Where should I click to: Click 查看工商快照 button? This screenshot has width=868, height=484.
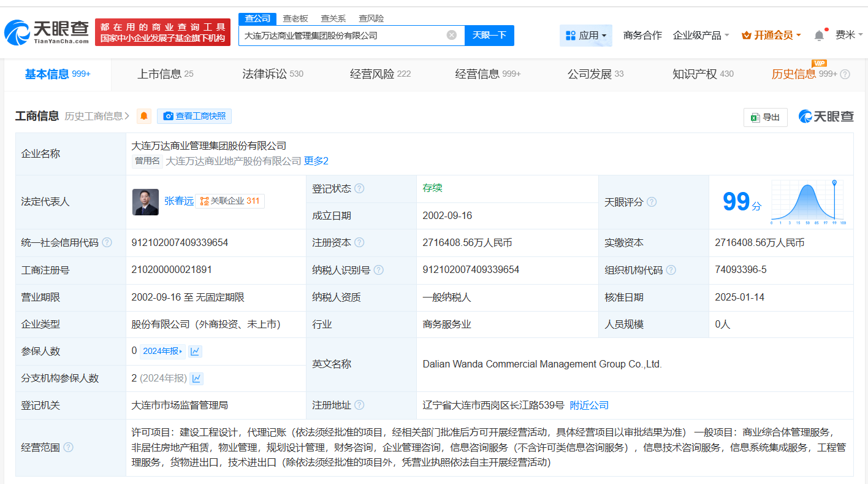click(x=194, y=116)
